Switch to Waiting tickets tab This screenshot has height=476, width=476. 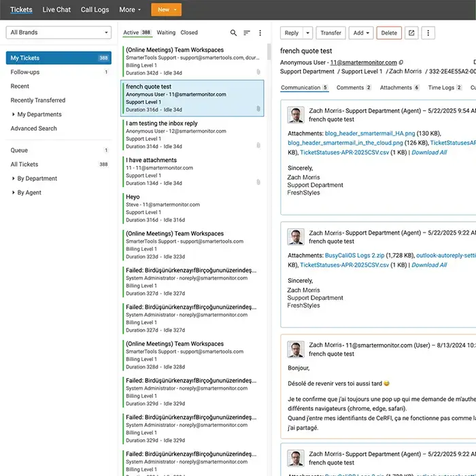pos(166,33)
